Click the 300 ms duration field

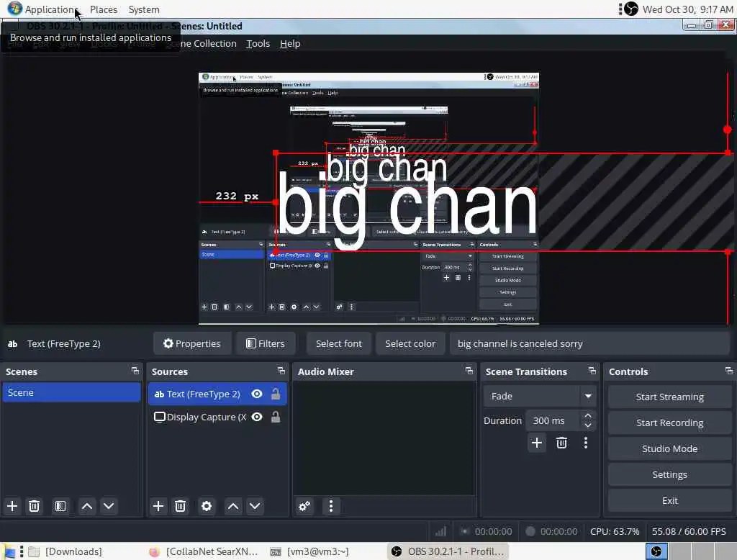point(554,421)
